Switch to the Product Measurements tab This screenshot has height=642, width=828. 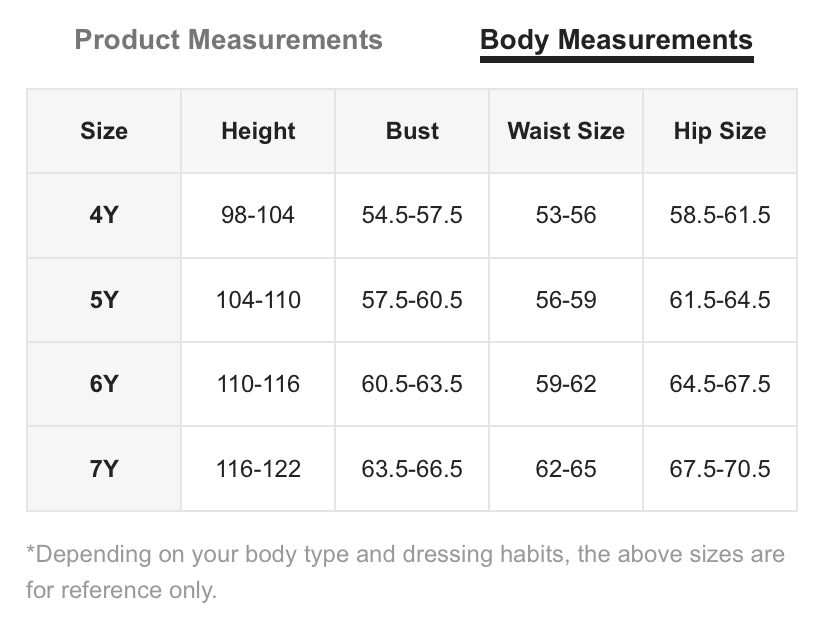pos(228,40)
